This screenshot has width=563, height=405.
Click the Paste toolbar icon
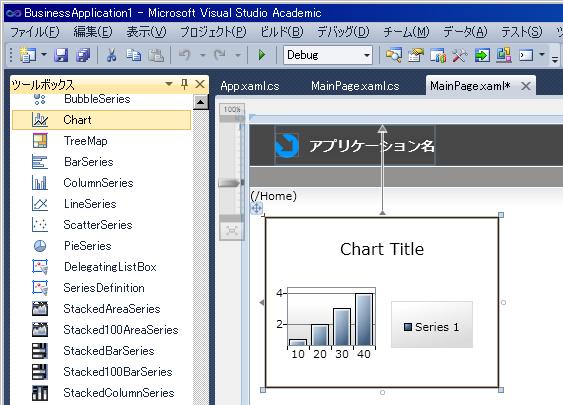click(x=156, y=55)
